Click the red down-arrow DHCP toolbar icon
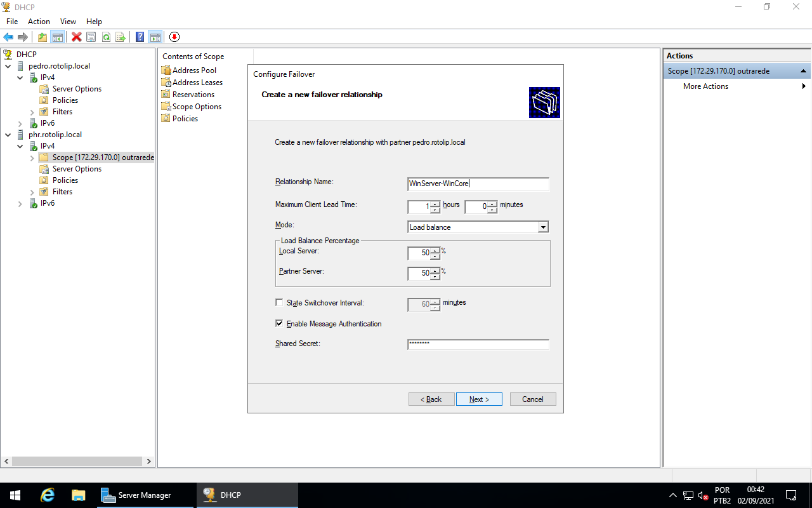812x508 pixels. coord(174,37)
